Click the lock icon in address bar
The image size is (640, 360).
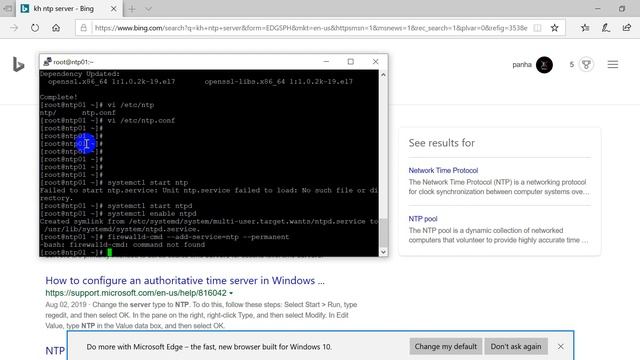coord(84,28)
